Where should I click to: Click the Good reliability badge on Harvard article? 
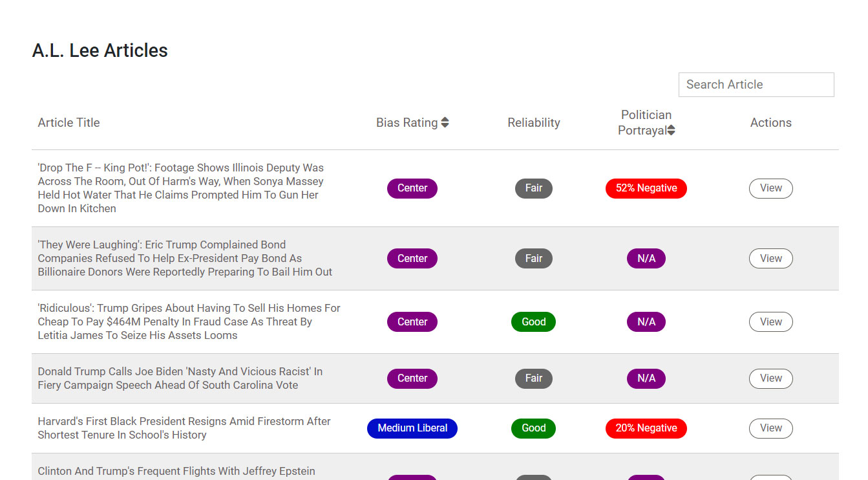tap(533, 428)
